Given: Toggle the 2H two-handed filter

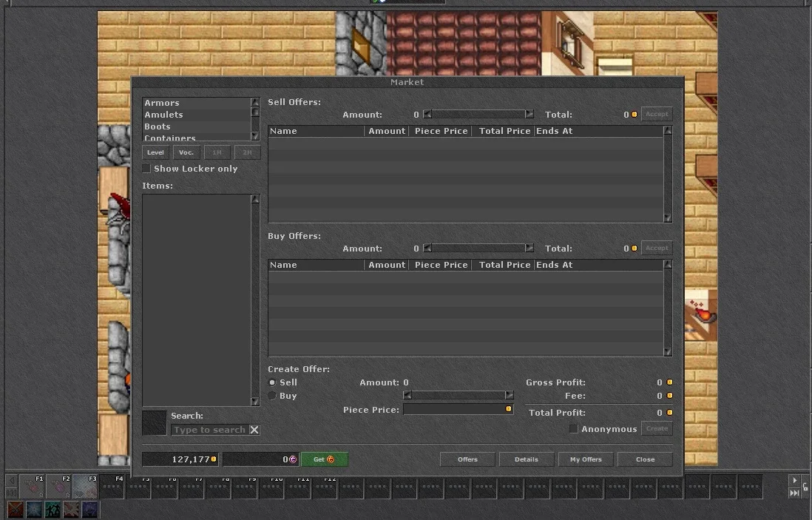Looking at the screenshot, I should pyautogui.click(x=247, y=152).
